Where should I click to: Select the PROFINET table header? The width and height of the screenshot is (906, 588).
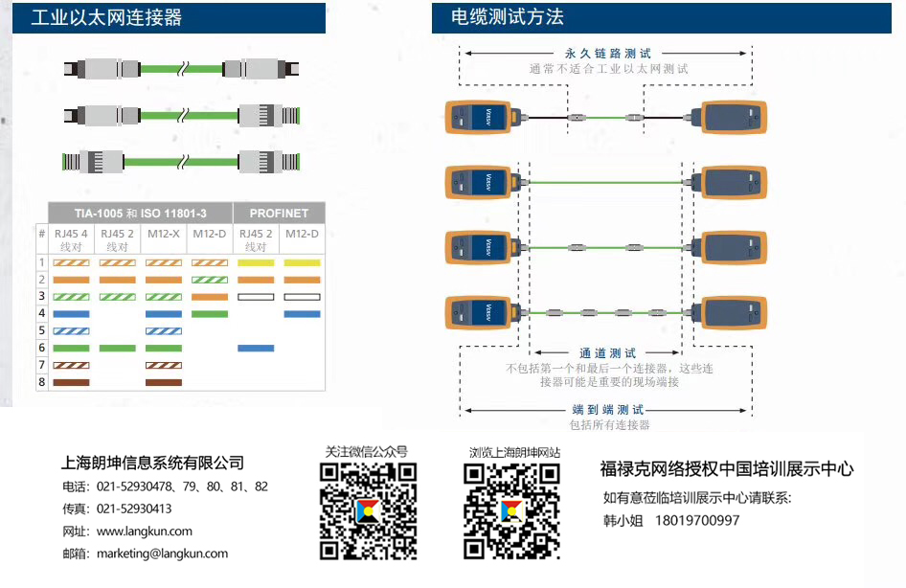[279, 213]
